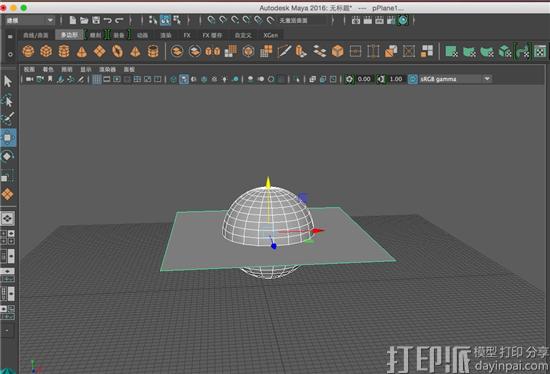
Task: Open the 着色 (Shading) panel menu
Action: [48, 69]
